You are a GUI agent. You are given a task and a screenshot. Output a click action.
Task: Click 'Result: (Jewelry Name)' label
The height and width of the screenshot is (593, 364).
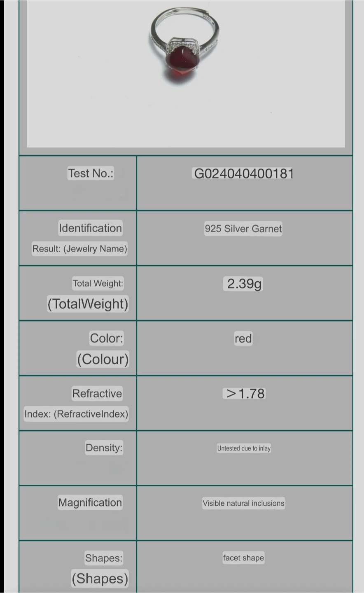tap(80, 249)
